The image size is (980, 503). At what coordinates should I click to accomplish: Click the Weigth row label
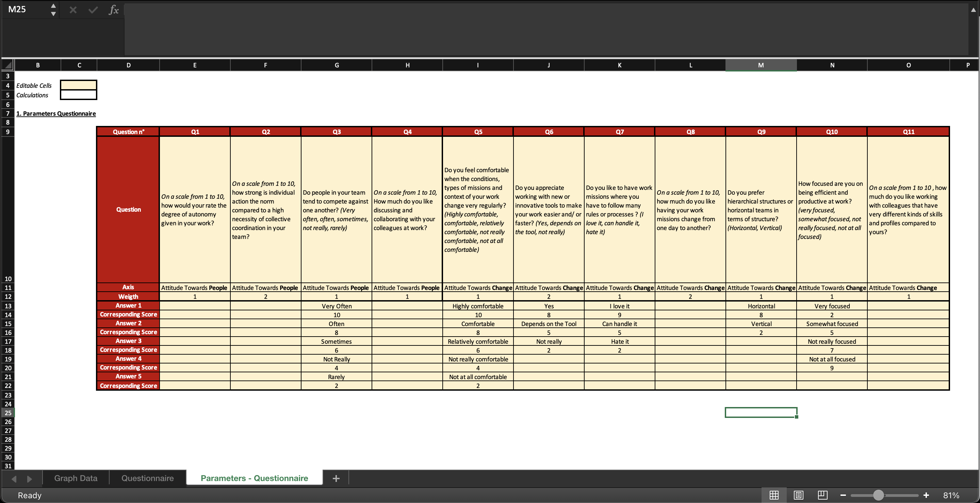(128, 296)
